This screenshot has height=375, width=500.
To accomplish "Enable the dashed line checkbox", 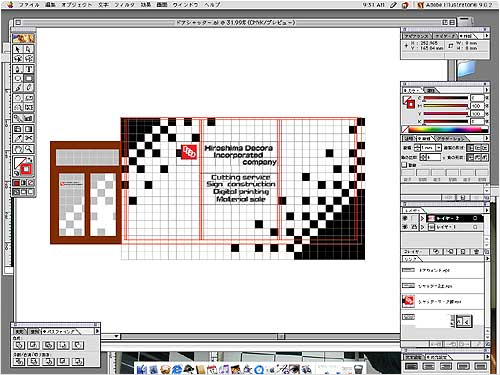I will pos(404,165).
